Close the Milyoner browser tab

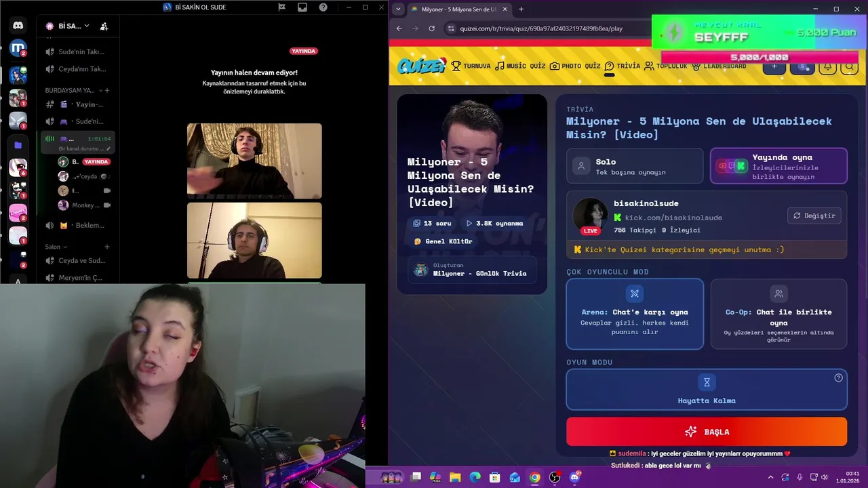(505, 9)
